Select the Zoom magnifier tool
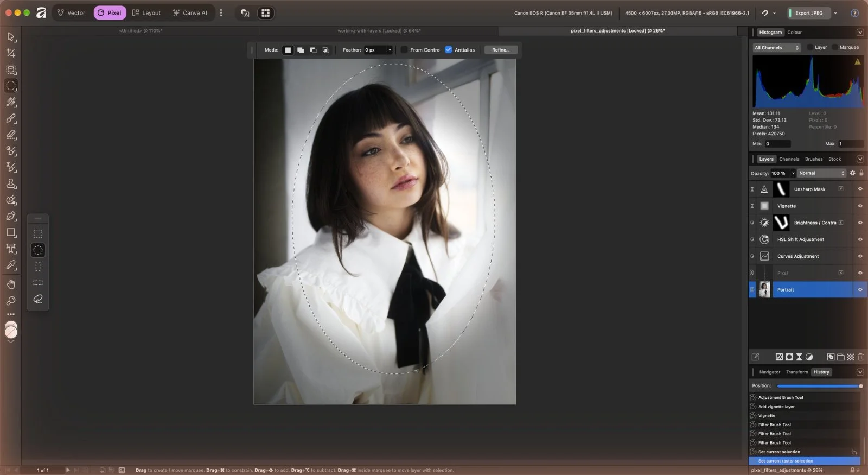The image size is (868, 475). coord(11,301)
